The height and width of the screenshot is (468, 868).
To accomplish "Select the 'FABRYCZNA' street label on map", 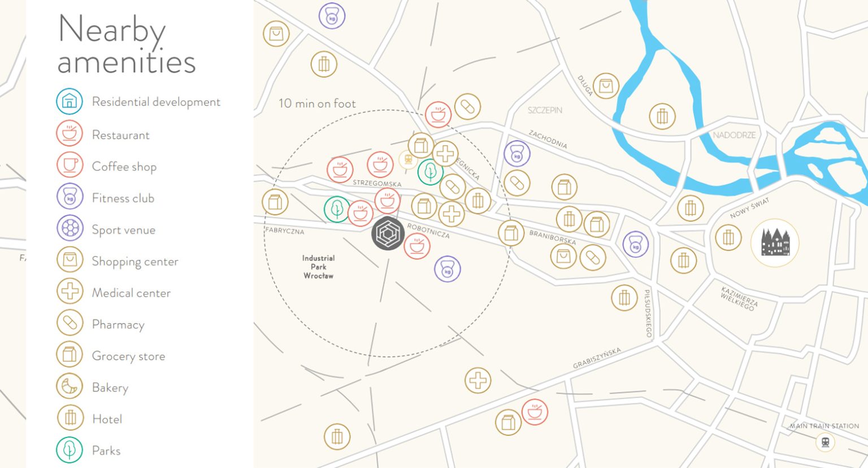I will tap(284, 230).
